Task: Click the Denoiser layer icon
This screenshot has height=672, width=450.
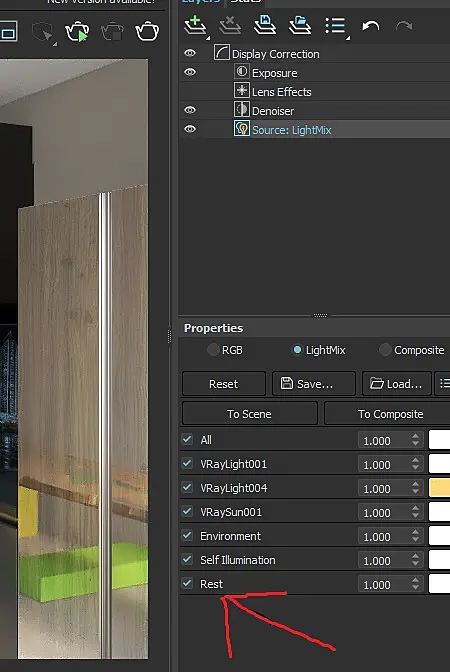Action: (x=242, y=110)
